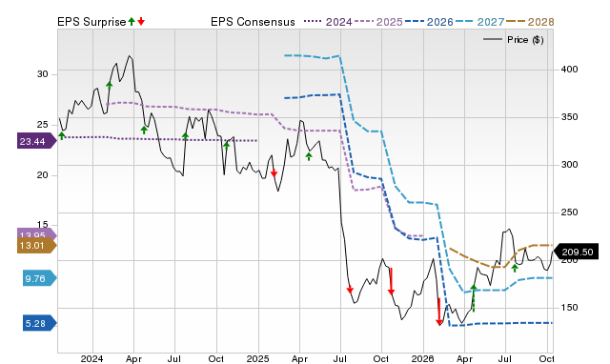Click the EPS Consensus heading
The height and width of the screenshot is (364, 610).
[253, 22]
